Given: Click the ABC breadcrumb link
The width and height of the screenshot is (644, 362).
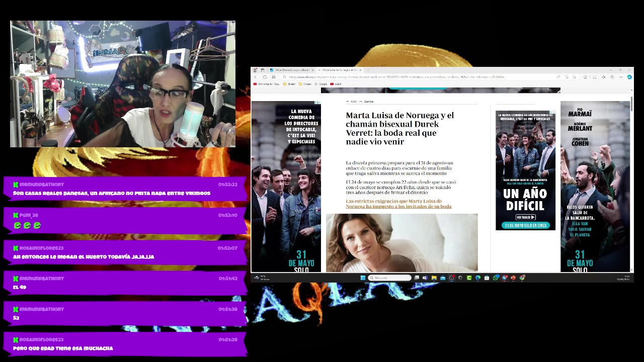Looking at the screenshot, I should click(354, 102).
